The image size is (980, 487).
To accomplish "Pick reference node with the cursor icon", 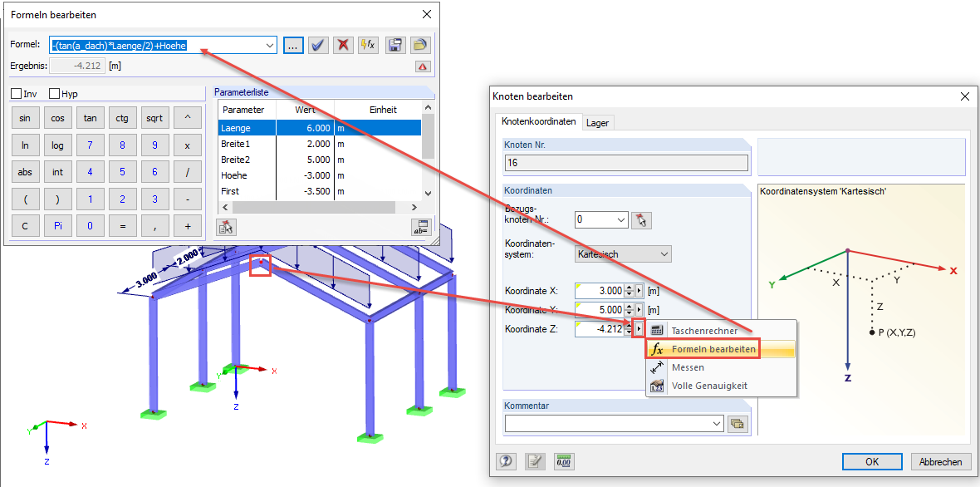I will 640,220.
